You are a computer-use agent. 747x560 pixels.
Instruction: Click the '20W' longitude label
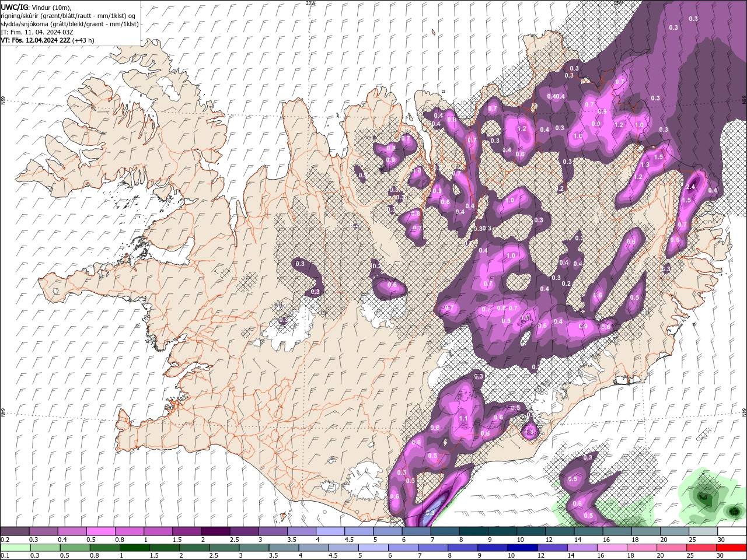coord(310,3)
